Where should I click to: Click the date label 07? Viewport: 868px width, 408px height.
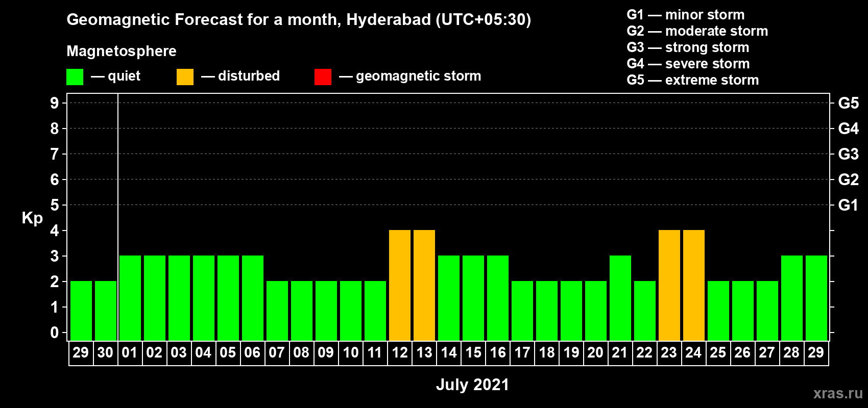coord(277,353)
